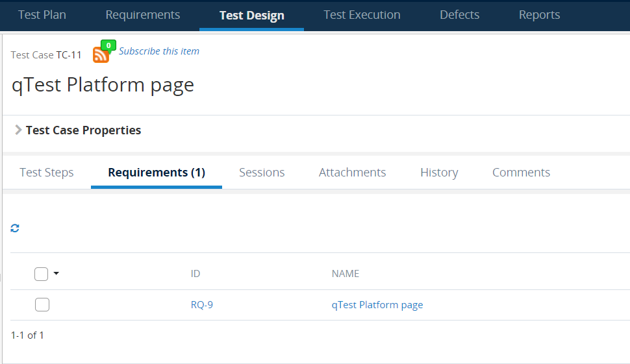Show the Sessions tab
This screenshot has width=630, height=364.
[262, 173]
